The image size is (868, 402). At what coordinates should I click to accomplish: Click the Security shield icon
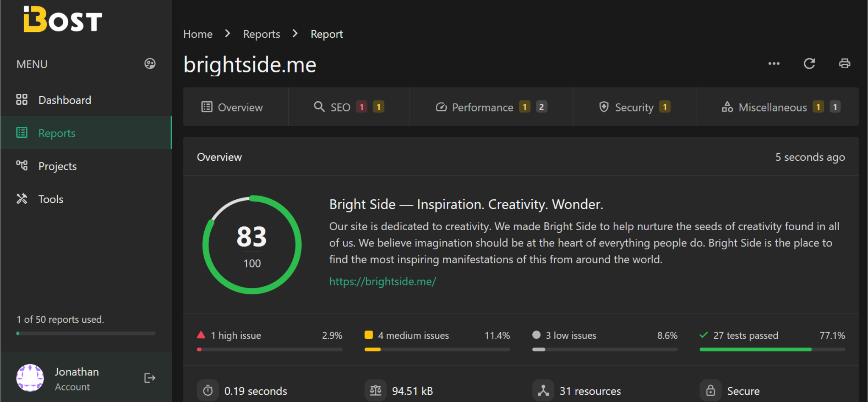(x=604, y=107)
